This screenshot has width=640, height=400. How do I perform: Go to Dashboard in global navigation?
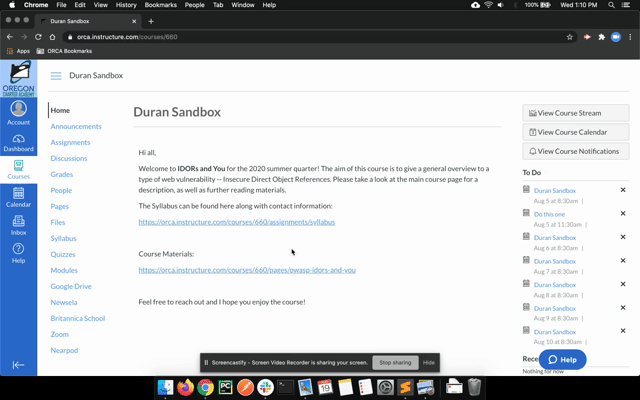(18, 142)
